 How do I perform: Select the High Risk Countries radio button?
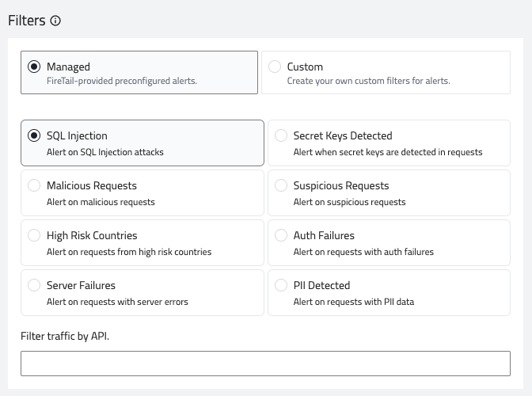click(x=34, y=236)
